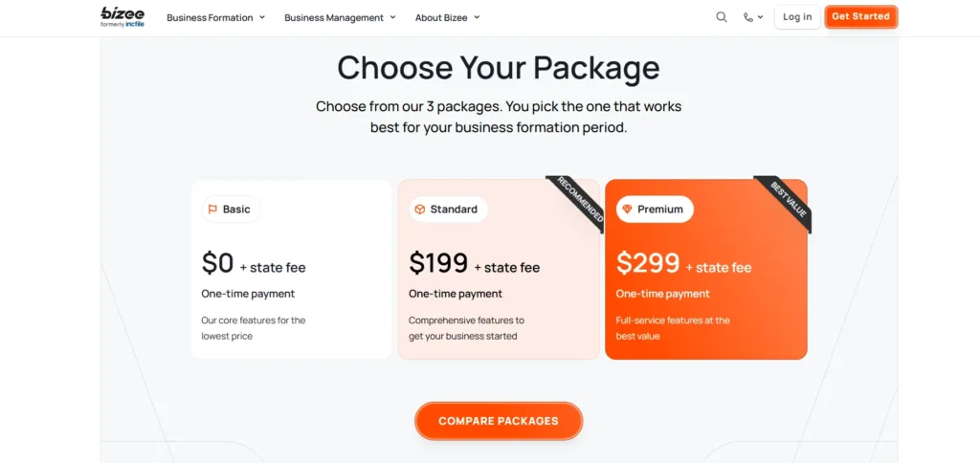Viewport: 980px width, 463px height.
Task: Click the Best Value ribbon on Premium card
Action: [788, 201]
